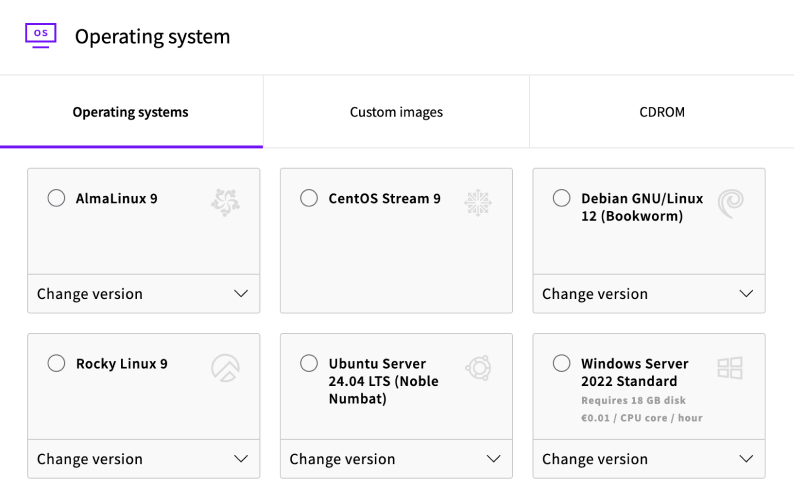Switch to the Custom images tab
Screen dimensions: 794x498
[396, 112]
